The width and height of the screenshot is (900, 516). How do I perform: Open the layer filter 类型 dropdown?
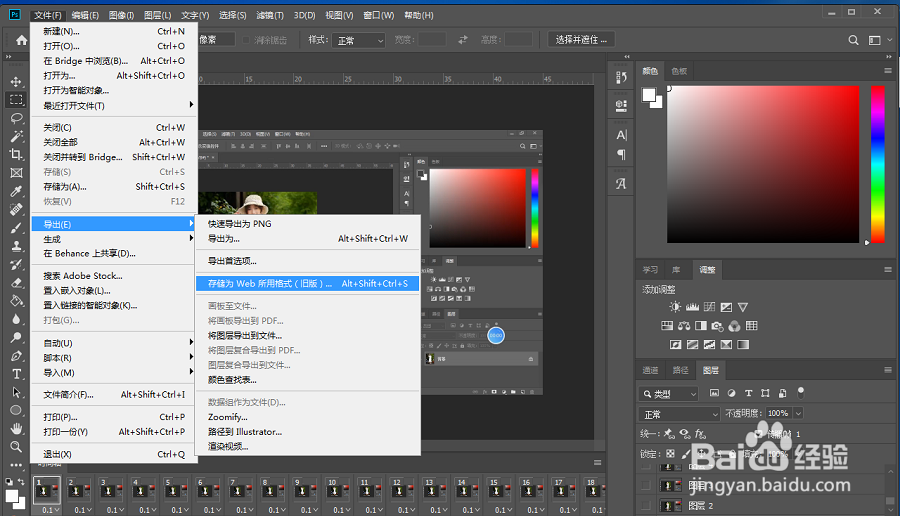click(x=668, y=394)
